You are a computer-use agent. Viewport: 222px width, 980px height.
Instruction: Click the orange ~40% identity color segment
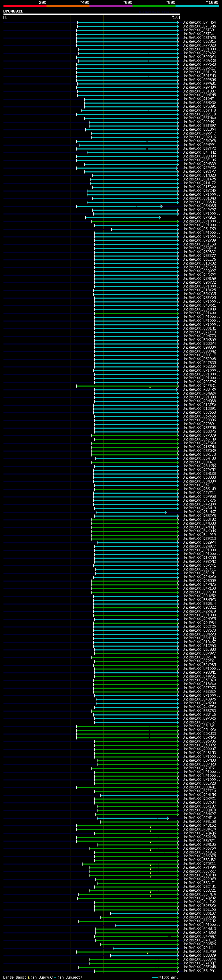coord(68,6)
